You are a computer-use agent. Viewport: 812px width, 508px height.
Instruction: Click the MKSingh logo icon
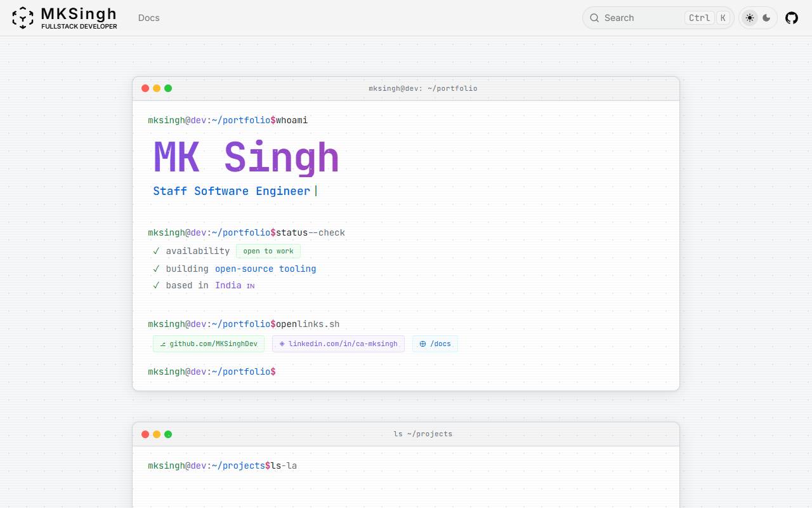(x=23, y=18)
